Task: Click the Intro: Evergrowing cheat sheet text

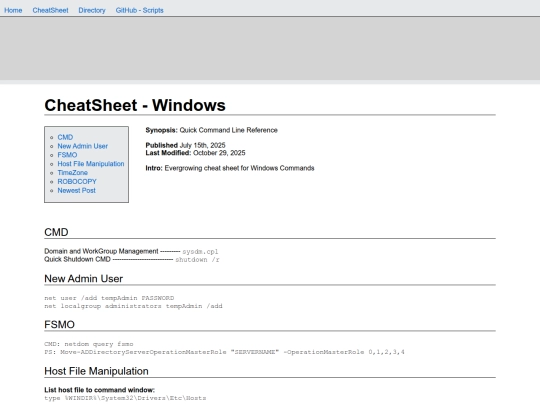Action: click(x=230, y=168)
